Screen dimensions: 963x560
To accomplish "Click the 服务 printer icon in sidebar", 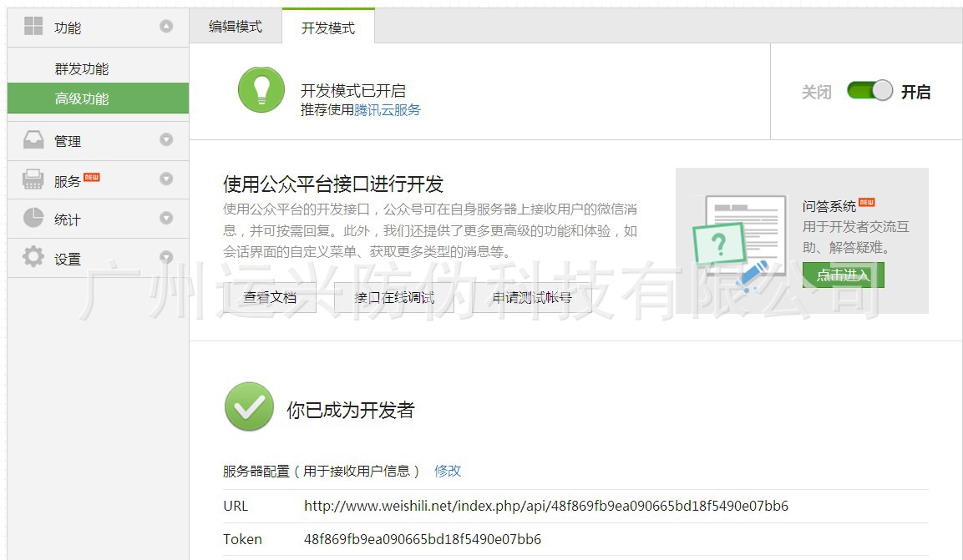I will pos(33,179).
